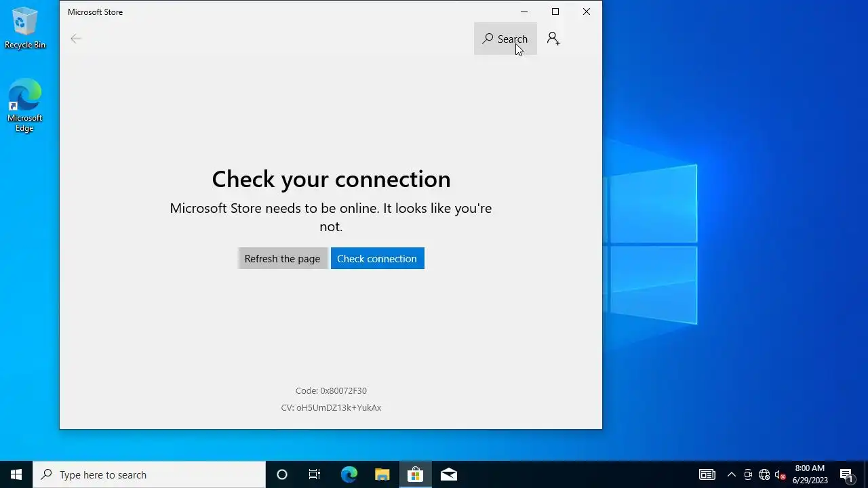Maximize the Microsoft Store window
Image resolution: width=868 pixels, height=488 pixels.
[x=555, y=12]
